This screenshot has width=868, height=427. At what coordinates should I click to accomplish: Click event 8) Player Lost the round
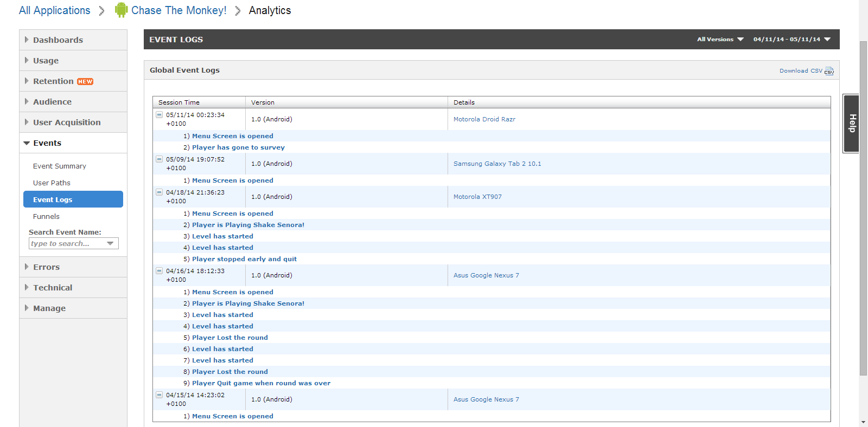coord(230,372)
